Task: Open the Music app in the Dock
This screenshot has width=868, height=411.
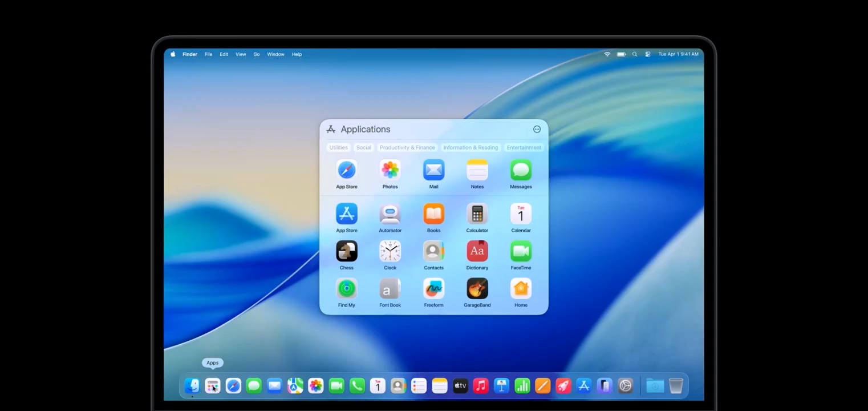Action: click(481, 386)
